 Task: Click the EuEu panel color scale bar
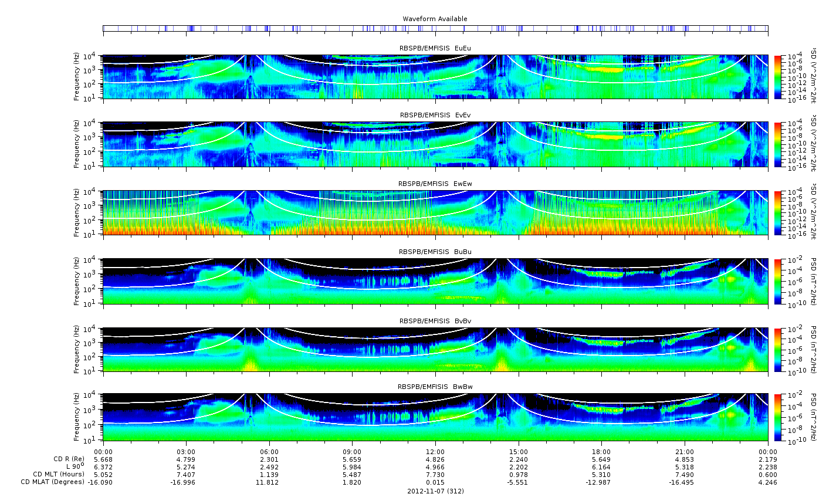point(777,77)
